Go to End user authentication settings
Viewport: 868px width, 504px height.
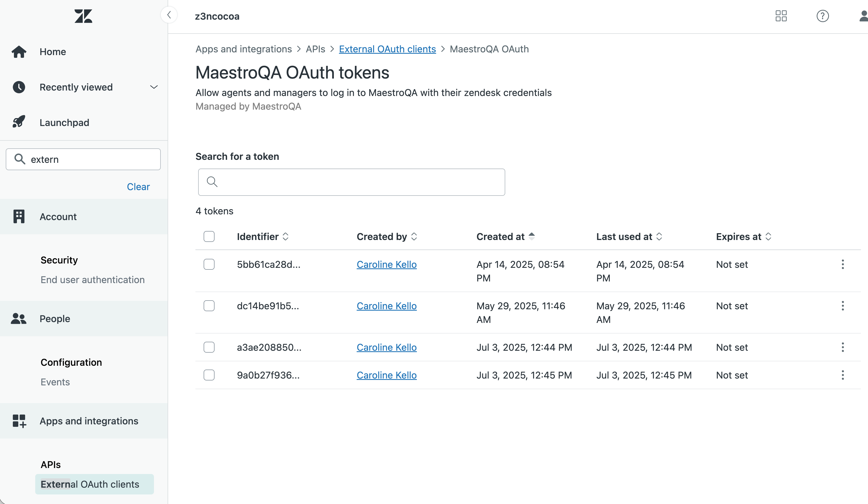tap(92, 280)
